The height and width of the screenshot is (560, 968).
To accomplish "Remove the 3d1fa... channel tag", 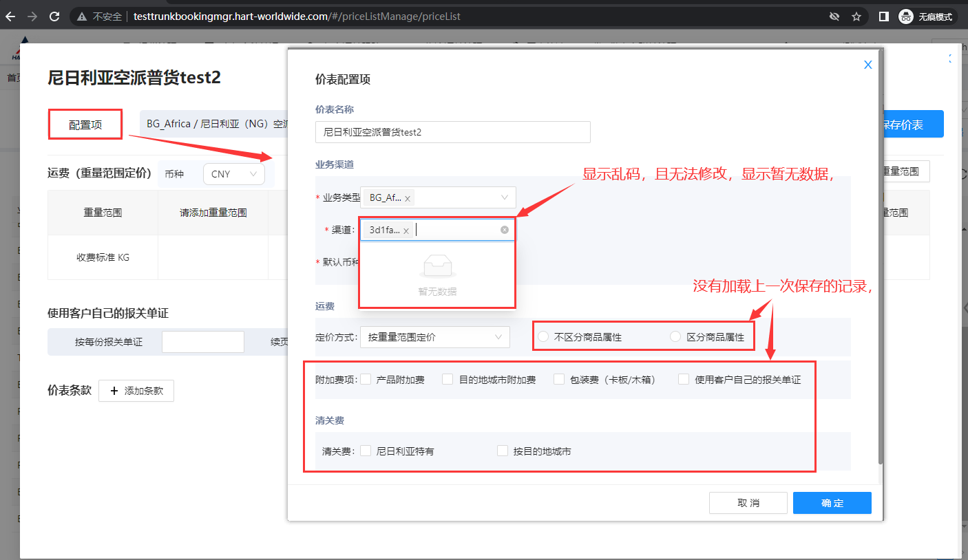I will click(x=406, y=231).
